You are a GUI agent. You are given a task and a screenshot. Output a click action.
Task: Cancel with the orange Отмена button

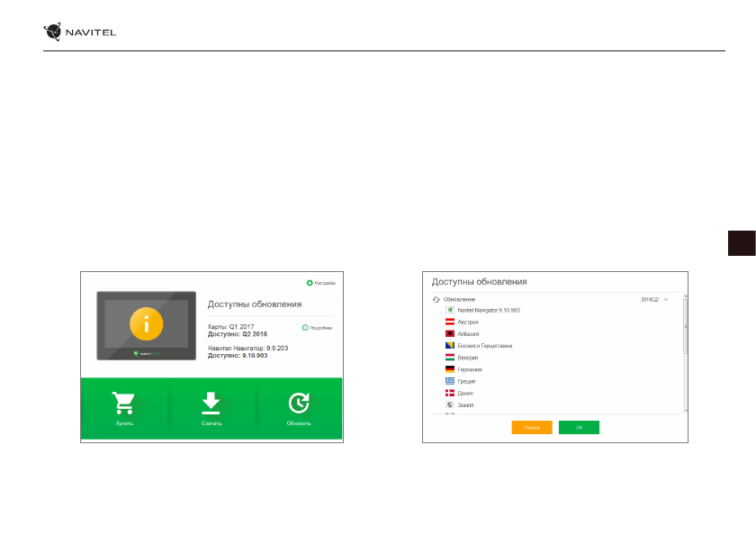[x=532, y=428]
